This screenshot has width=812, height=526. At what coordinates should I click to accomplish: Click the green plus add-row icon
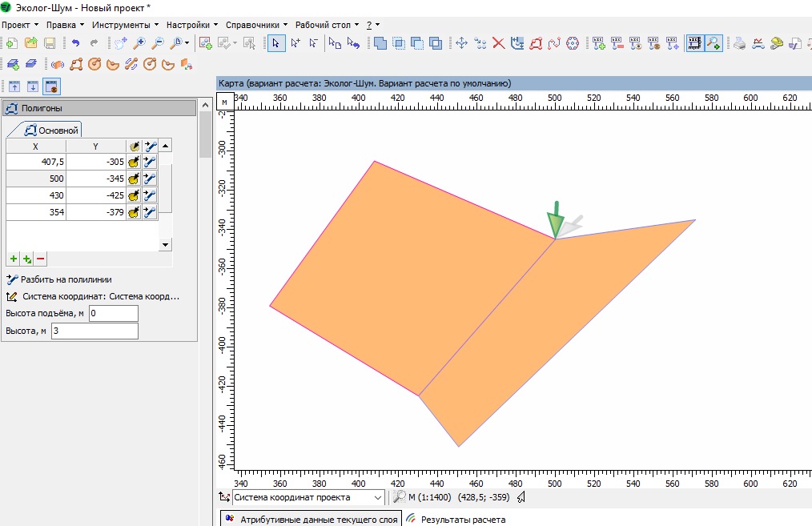pyautogui.click(x=13, y=259)
